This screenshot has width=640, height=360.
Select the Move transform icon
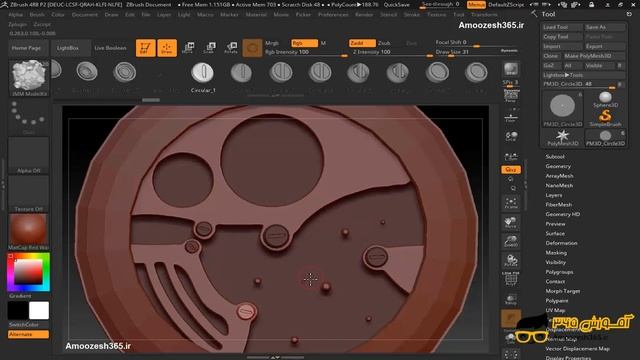[188, 48]
